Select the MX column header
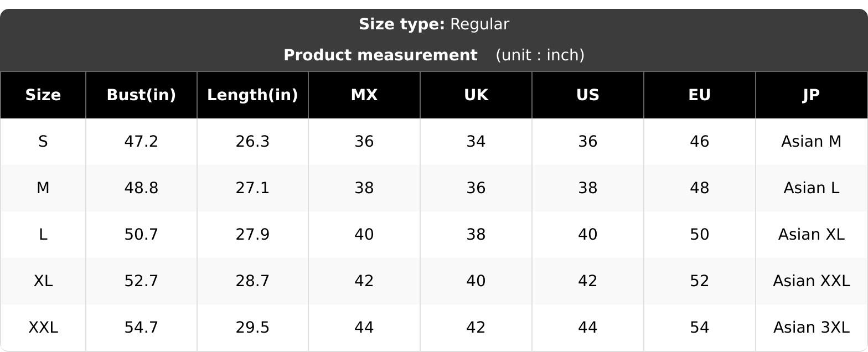This screenshot has width=868, height=352. pos(364,95)
